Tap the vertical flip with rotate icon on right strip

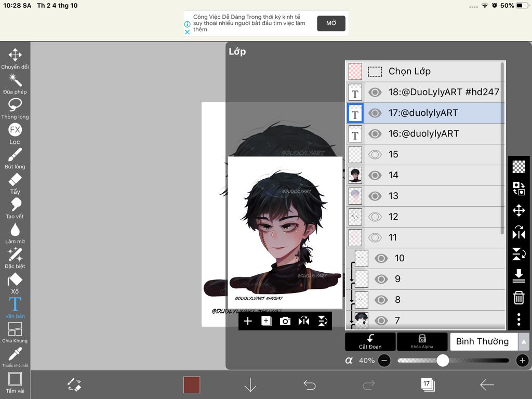click(x=519, y=254)
